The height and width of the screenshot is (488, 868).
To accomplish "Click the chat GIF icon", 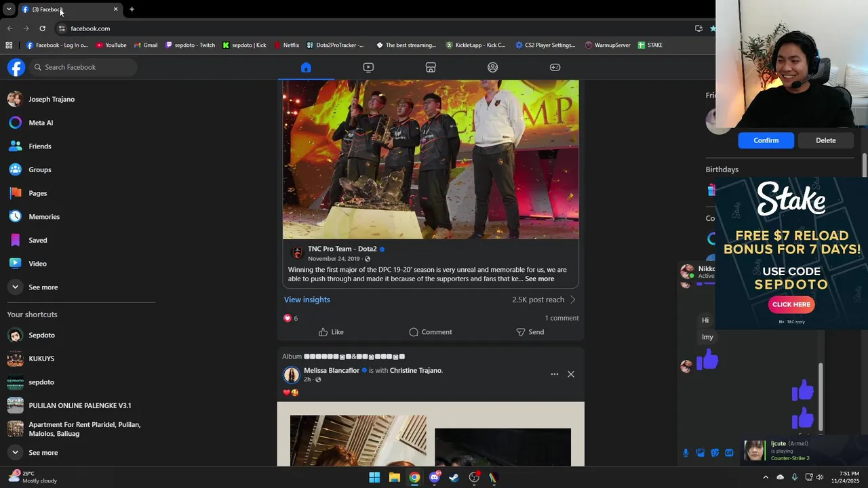I will click(x=729, y=453).
